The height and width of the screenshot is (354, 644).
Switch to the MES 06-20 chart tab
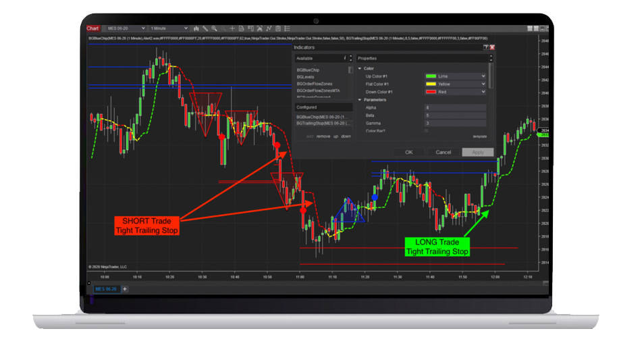(x=106, y=289)
